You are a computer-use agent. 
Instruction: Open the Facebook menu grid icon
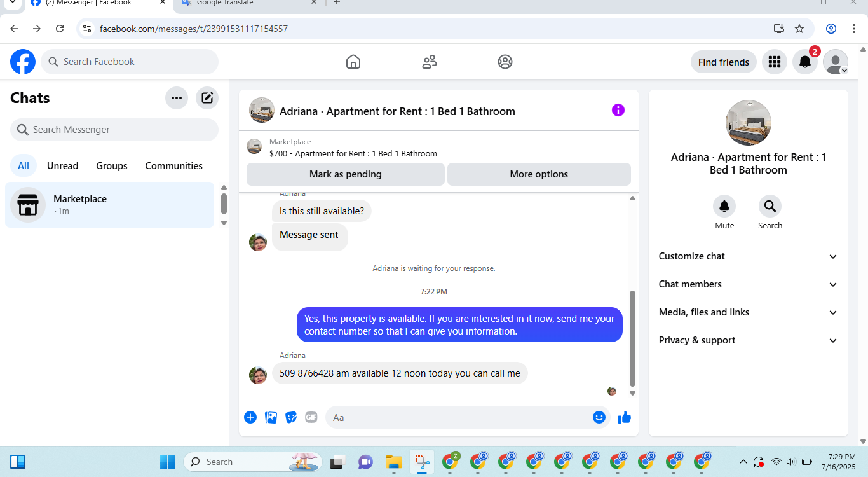[774, 62]
